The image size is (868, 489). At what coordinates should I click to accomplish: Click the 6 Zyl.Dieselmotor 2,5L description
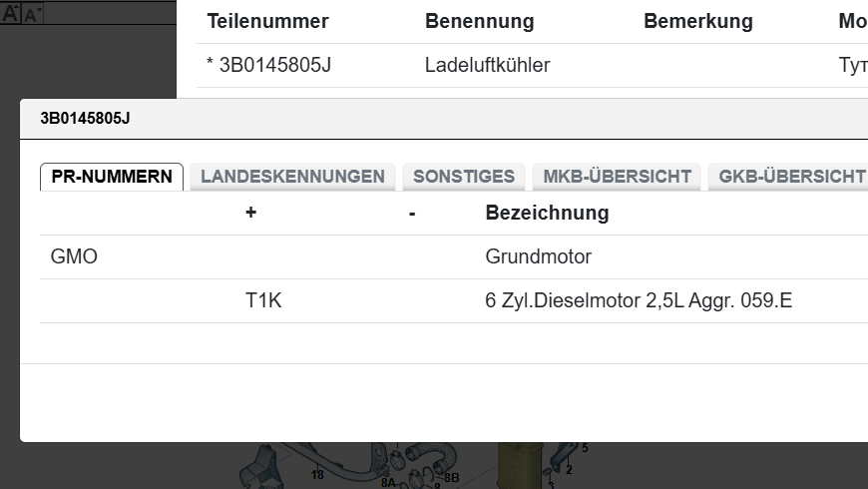(639, 300)
